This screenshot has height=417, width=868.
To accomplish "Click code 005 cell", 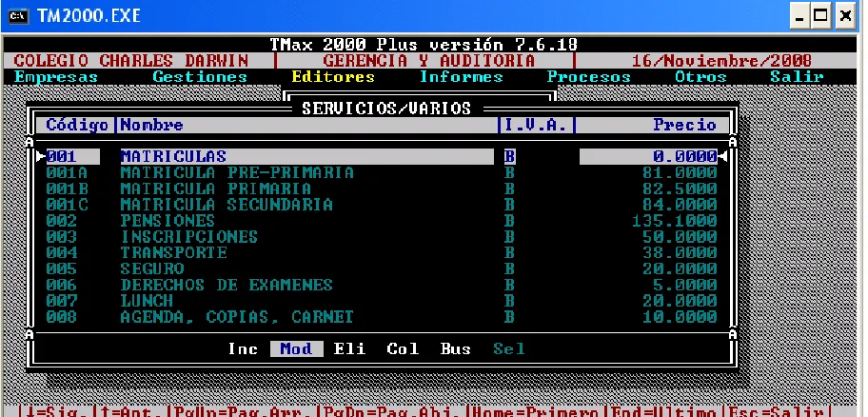I will 62,269.
